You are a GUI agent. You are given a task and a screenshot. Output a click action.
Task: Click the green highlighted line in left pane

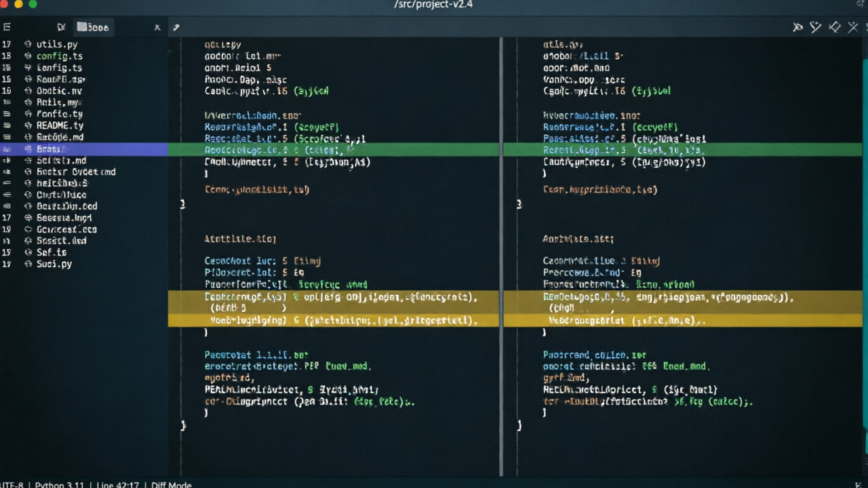[x=334, y=149]
